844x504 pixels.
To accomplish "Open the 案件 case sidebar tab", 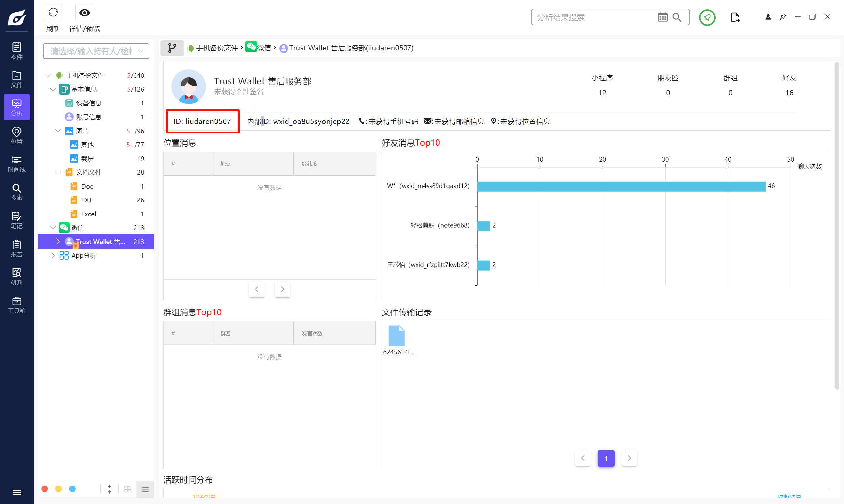I will pos(16,51).
